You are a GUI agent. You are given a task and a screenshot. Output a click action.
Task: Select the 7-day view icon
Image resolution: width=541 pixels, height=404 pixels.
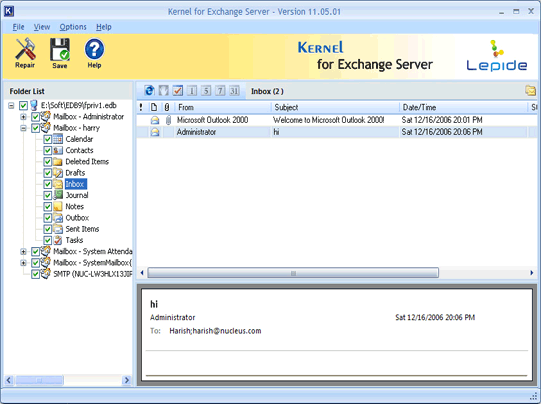[x=220, y=91]
